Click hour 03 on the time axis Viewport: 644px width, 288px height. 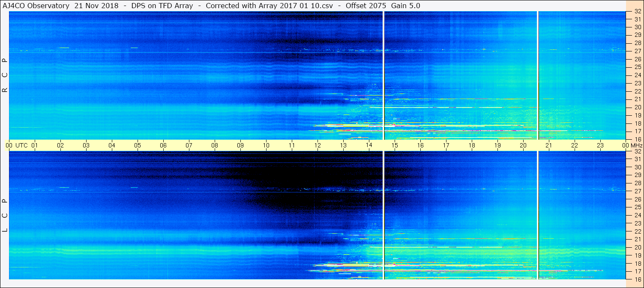click(x=86, y=145)
